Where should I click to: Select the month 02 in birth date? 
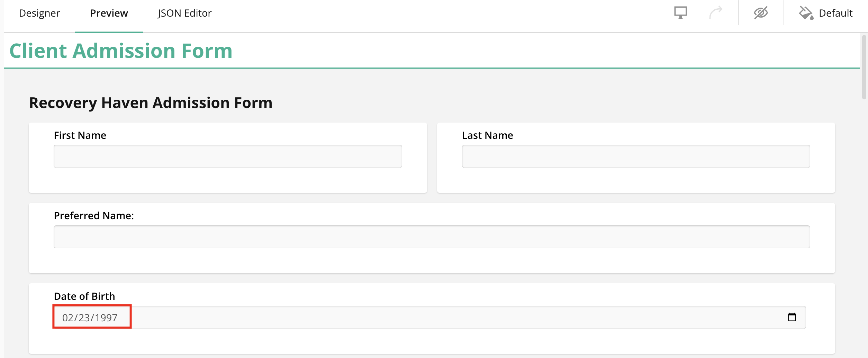click(68, 318)
